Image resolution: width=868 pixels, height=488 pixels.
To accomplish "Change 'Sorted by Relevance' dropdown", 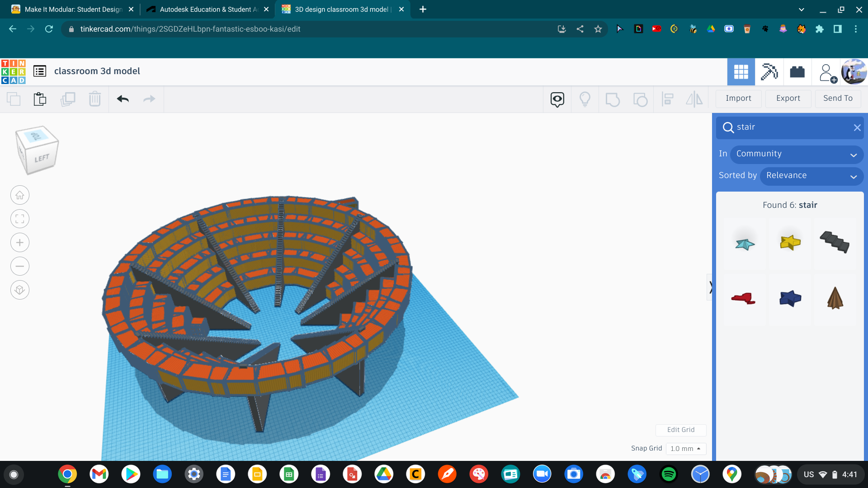I will [x=811, y=176].
